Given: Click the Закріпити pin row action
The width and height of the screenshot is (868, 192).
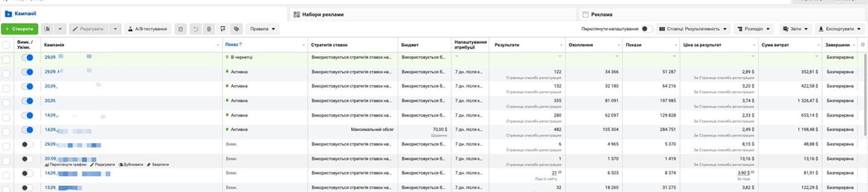Looking at the screenshot, I should 158,164.
